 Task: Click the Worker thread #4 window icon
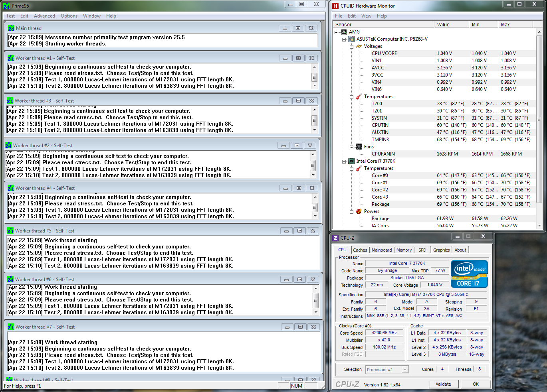pos(11,188)
